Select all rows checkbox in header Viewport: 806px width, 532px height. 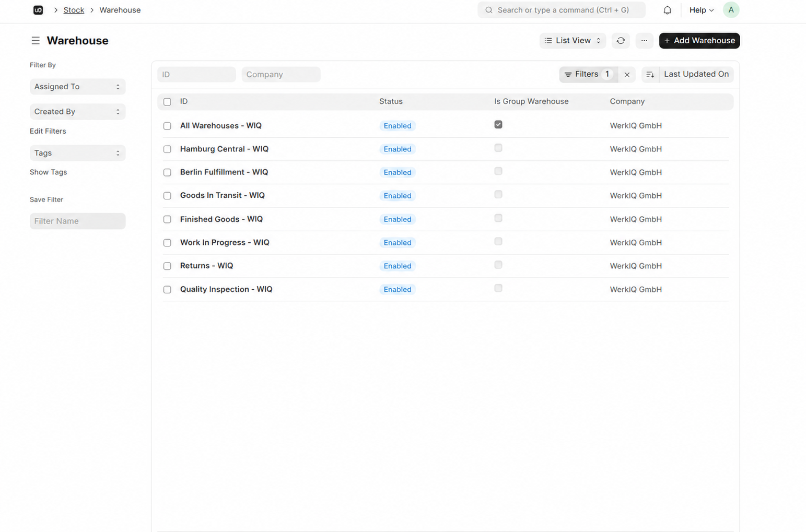point(167,102)
